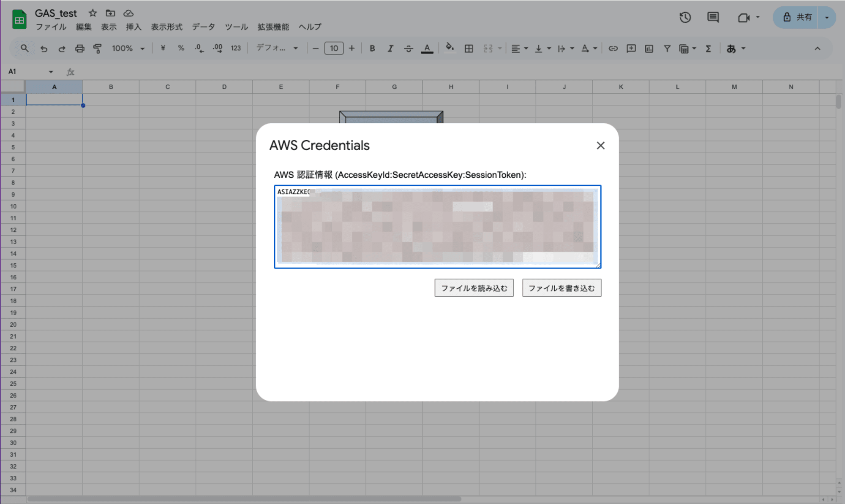This screenshot has width=845, height=504.
Task: Expand horizontal align dropdown
Action: coord(526,49)
